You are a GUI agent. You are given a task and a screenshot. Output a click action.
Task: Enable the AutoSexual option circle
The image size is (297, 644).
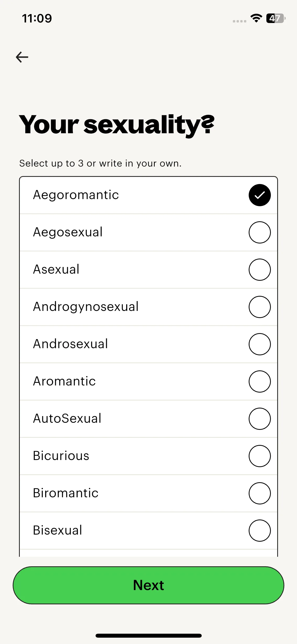tap(260, 419)
